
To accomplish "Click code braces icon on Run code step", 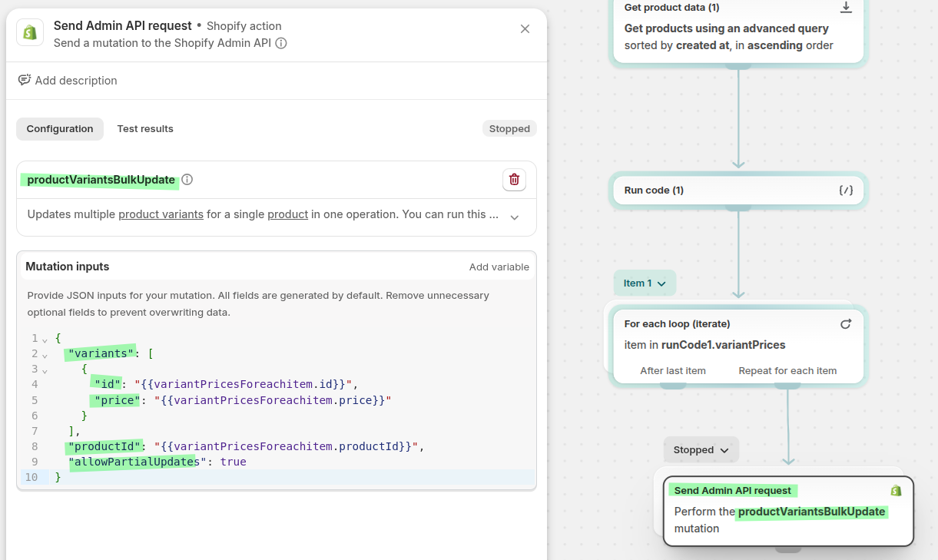I will coord(846,191).
